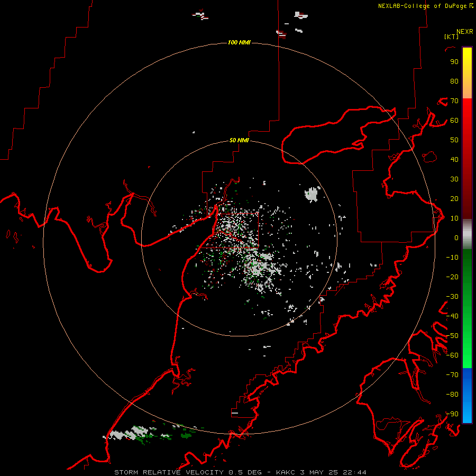Select the [KT] units label
Screen dimensions: 476x476
click(x=452, y=36)
